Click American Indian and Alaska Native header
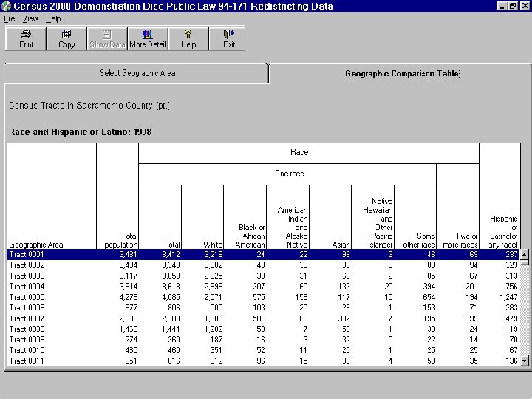Screen dimensions: 532x399 point(287,217)
